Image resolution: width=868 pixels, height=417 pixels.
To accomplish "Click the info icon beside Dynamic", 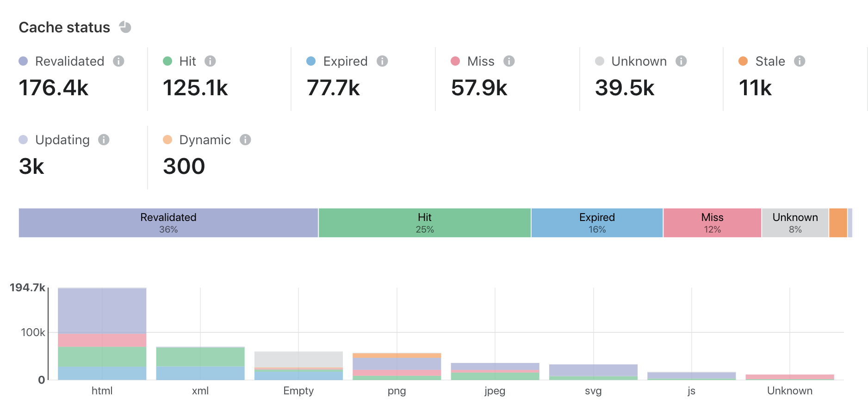I will [x=245, y=140].
